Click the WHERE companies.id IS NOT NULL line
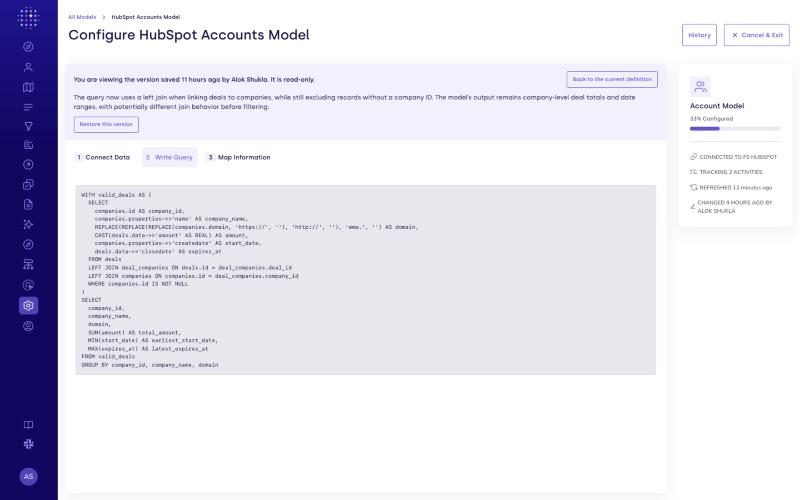Viewport: 800px width, 500px height. pos(138,284)
